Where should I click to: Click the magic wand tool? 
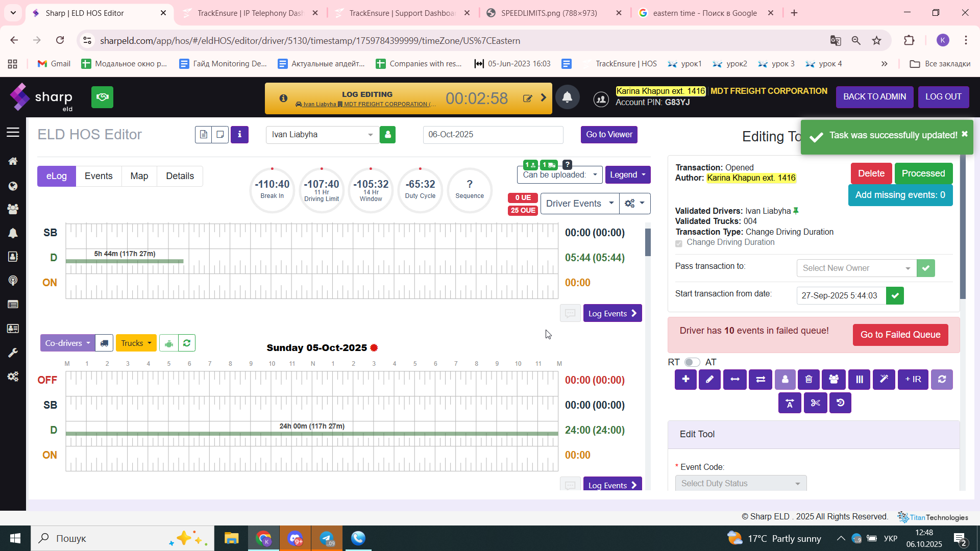tap(884, 379)
